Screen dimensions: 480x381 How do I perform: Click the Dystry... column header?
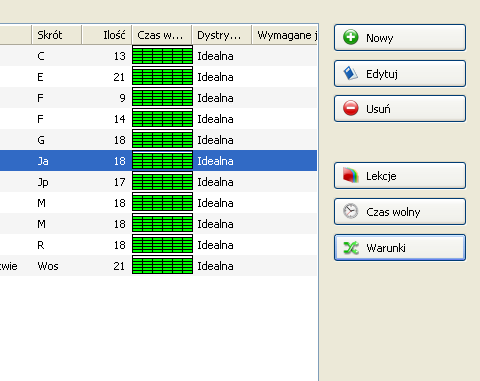222,35
